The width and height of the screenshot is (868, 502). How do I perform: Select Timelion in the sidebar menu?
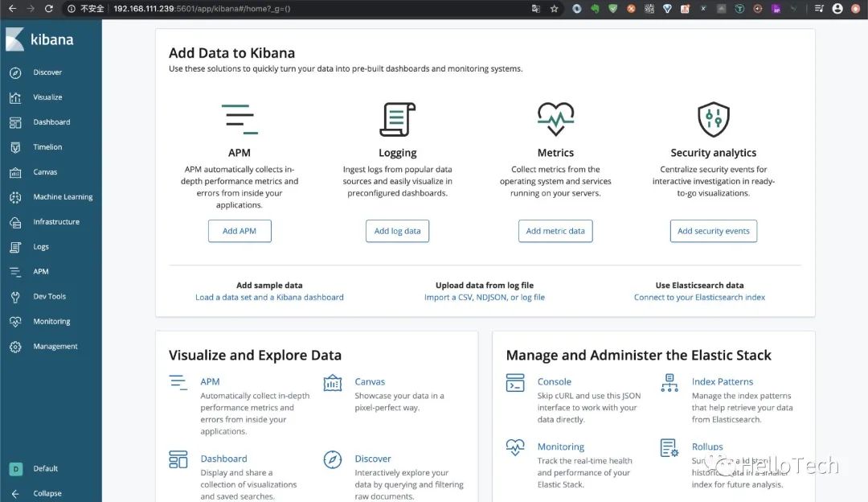(47, 147)
